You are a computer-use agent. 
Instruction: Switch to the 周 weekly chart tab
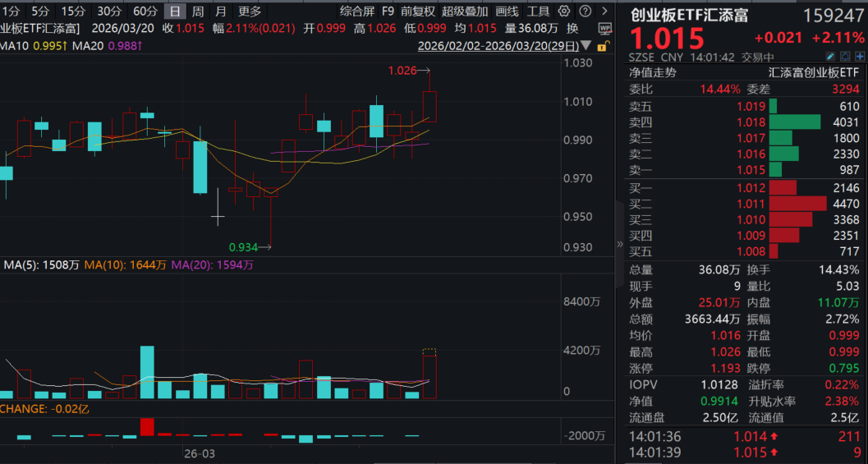pos(197,11)
